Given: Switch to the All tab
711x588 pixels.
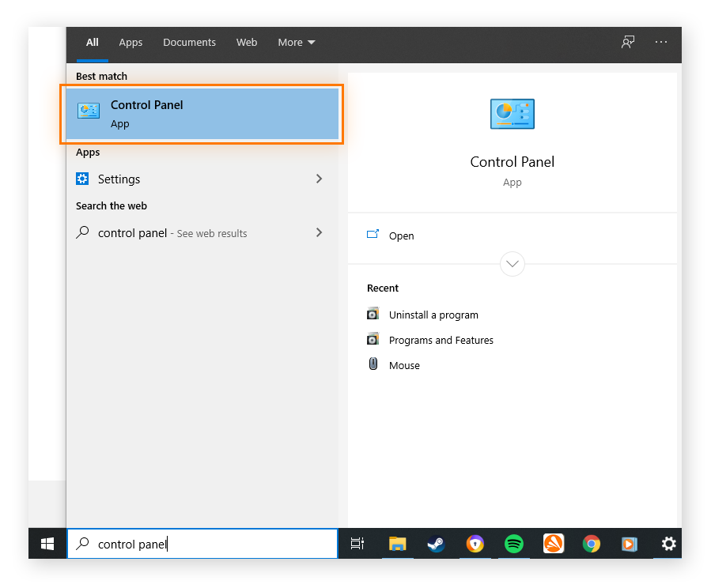Looking at the screenshot, I should (x=92, y=42).
